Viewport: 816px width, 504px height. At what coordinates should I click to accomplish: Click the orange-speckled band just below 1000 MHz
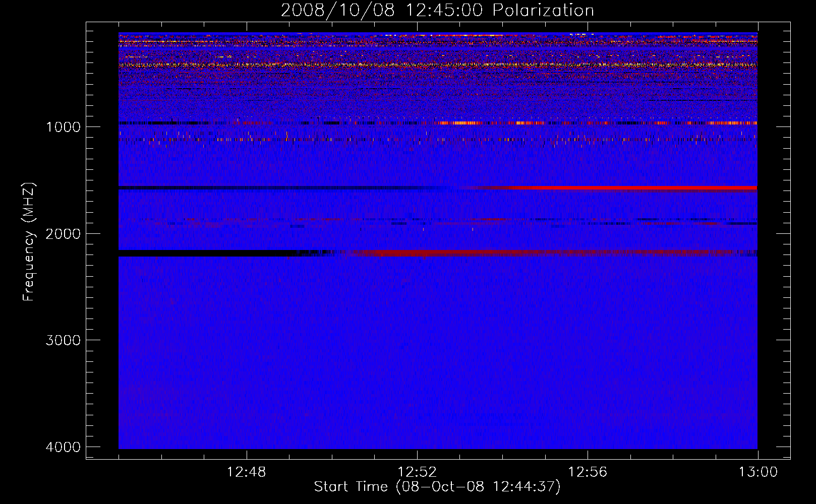point(438,123)
